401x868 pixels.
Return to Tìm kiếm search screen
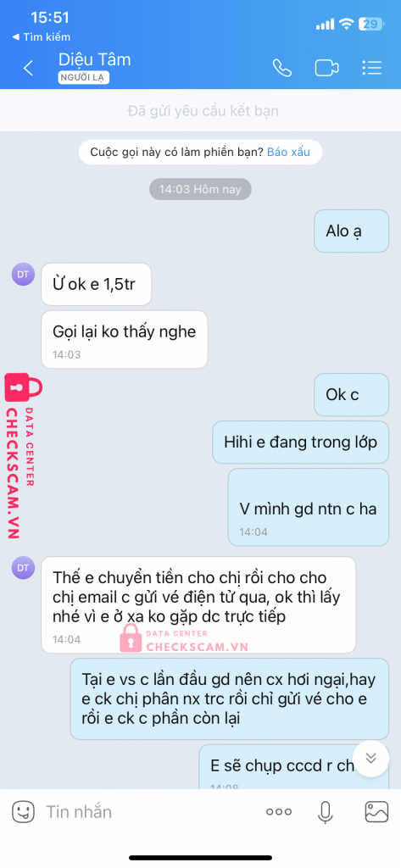(42, 37)
